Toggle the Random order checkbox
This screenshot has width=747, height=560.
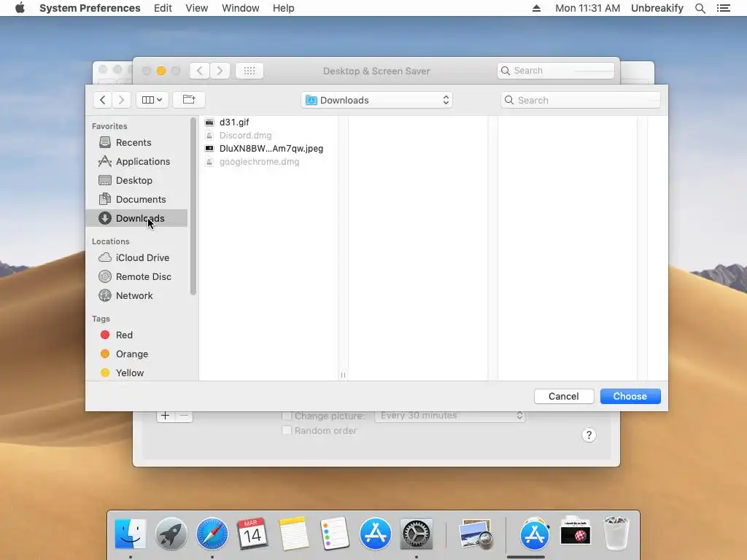286,430
